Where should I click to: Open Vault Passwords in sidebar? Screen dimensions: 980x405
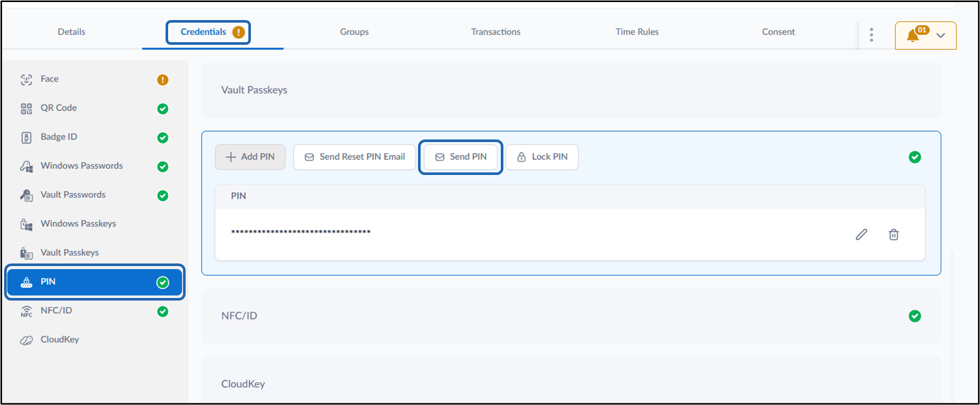(x=95, y=195)
